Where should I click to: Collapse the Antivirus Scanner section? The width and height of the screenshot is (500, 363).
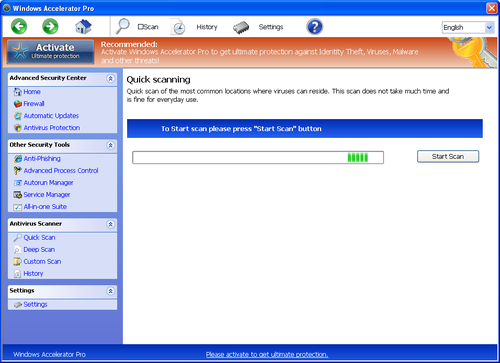point(110,224)
